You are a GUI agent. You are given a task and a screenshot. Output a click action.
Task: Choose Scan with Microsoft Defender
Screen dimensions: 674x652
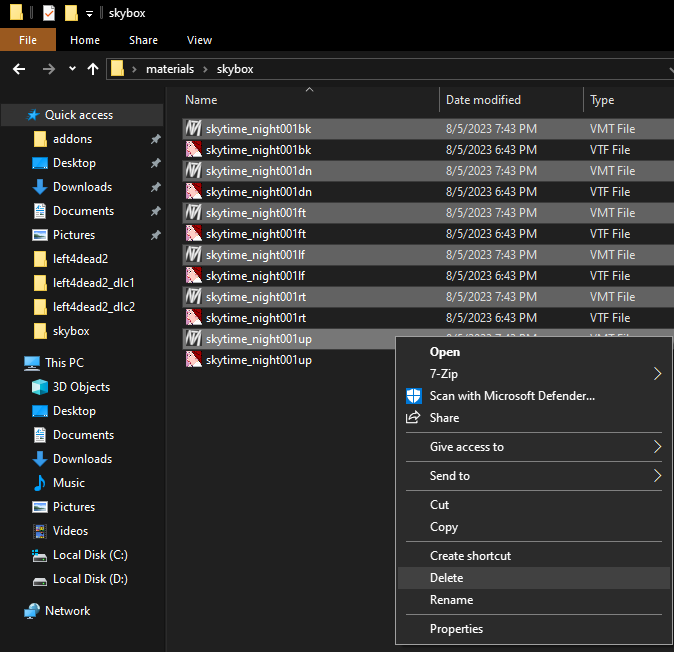click(x=533, y=396)
